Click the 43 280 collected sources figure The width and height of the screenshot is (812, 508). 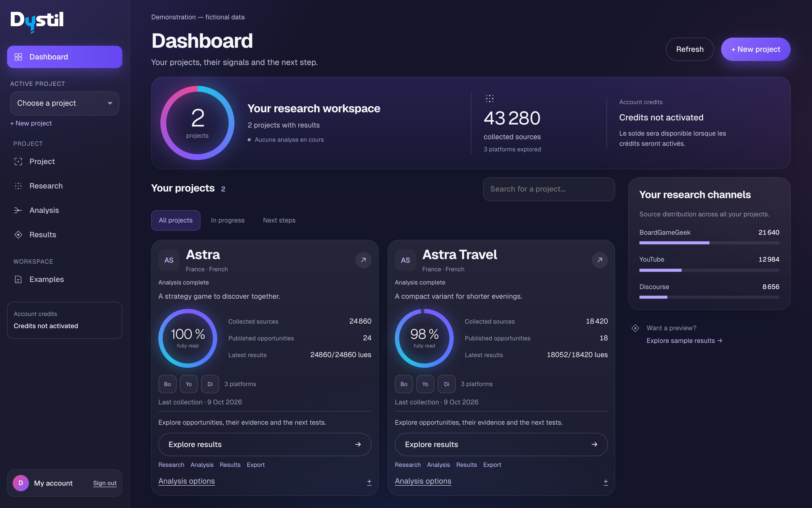512,118
